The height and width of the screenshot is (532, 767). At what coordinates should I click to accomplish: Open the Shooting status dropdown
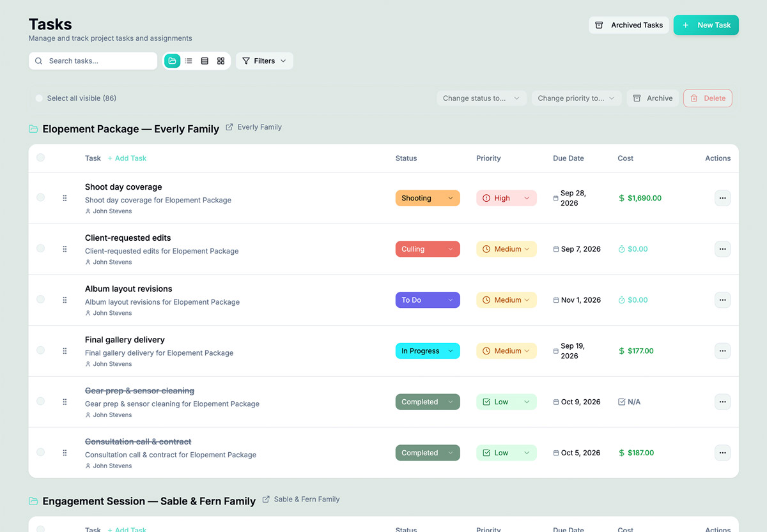428,198
